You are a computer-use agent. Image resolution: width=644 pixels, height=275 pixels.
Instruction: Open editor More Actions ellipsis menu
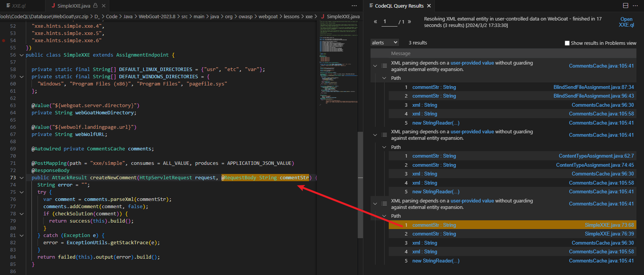pyautogui.click(x=354, y=6)
